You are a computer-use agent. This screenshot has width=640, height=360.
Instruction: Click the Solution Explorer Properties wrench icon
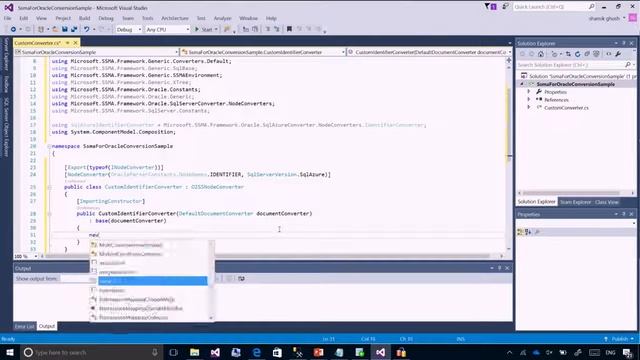click(x=618, y=54)
